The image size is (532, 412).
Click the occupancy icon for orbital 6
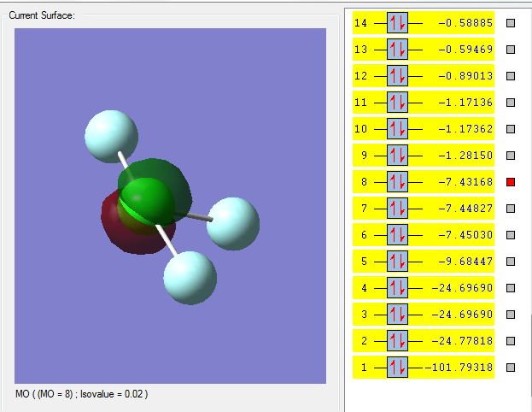click(x=398, y=236)
